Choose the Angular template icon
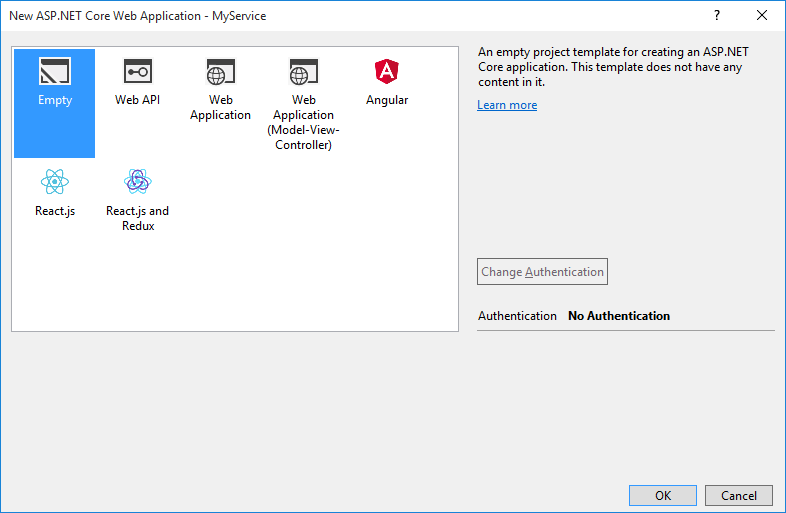 [386, 71]
